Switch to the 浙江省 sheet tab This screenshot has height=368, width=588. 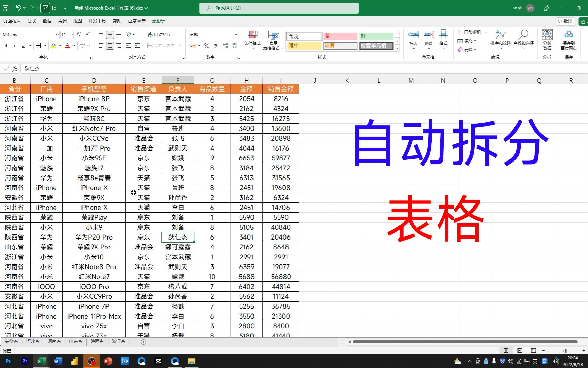(118, 341)
